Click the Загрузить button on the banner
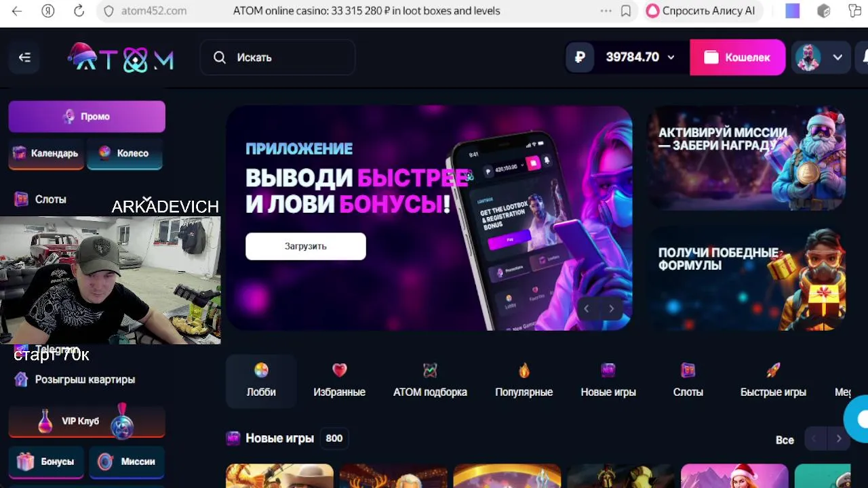This screenshot has height=488, width=868. (x=306, y=246)
